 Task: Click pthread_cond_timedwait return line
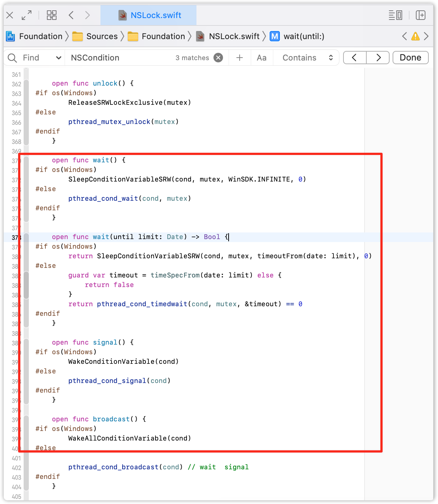[185, 304]
